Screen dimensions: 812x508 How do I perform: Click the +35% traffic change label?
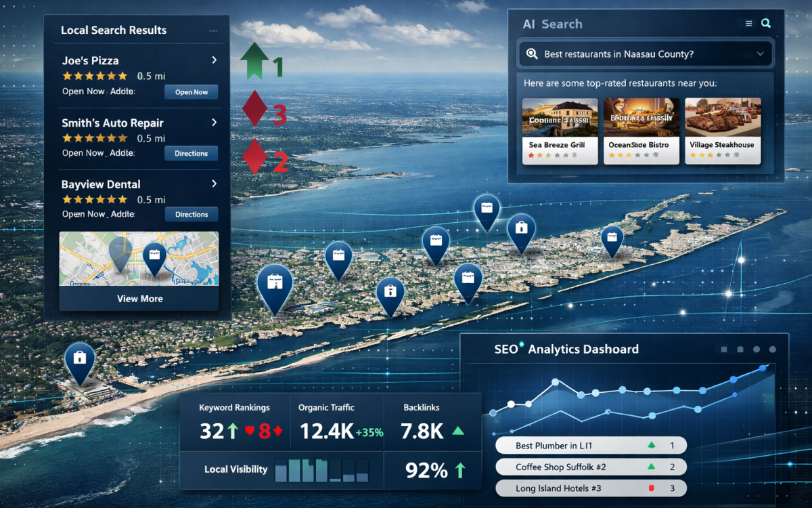[369, 432]
